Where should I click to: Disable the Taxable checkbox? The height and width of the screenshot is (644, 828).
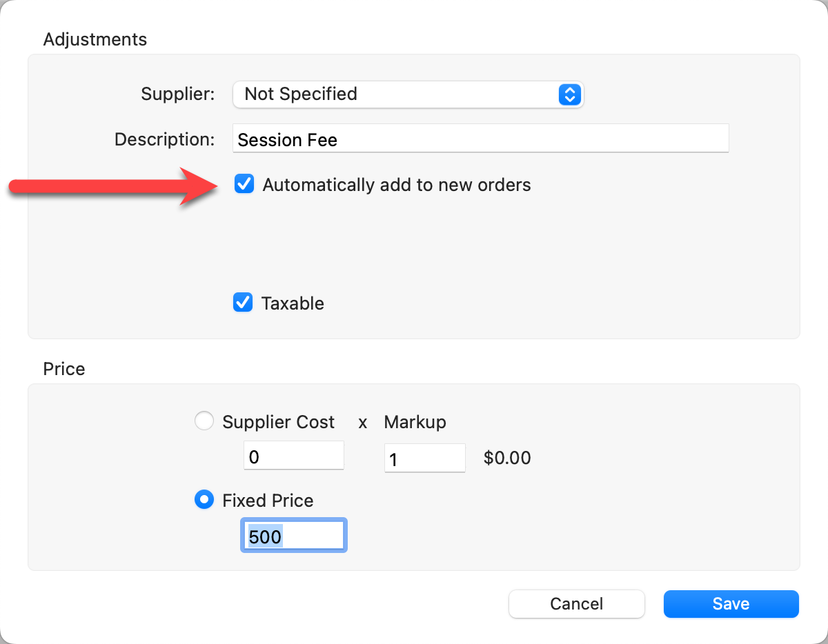tap(243, 303)
